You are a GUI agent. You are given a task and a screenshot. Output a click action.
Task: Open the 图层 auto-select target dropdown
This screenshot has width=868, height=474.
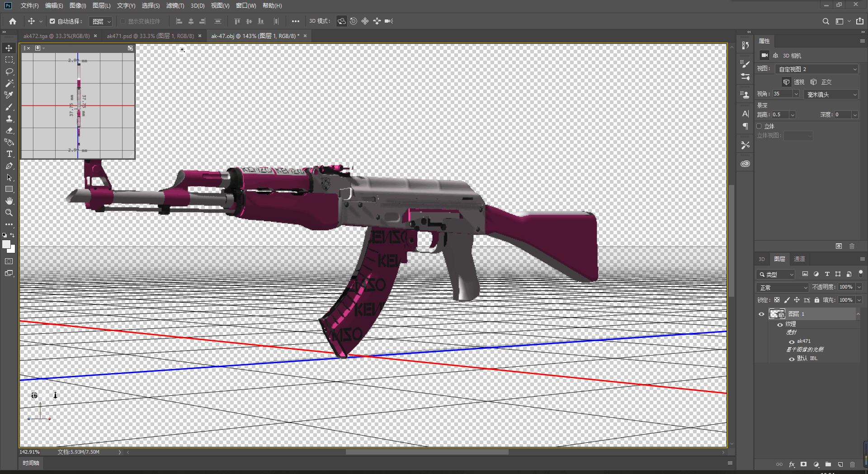[x=101, y=21]
